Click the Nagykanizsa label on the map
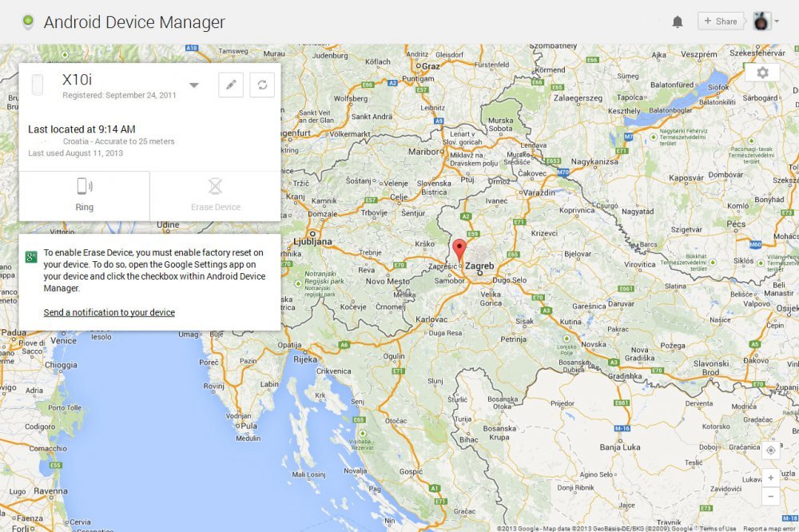 [594, 161]
